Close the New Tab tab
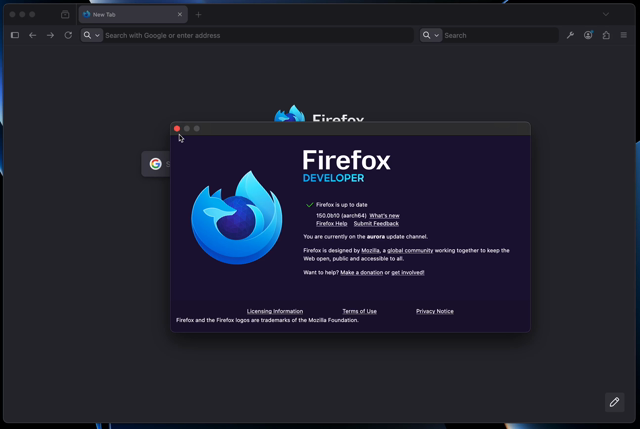 pyautogui.click(x=180, y=14)
